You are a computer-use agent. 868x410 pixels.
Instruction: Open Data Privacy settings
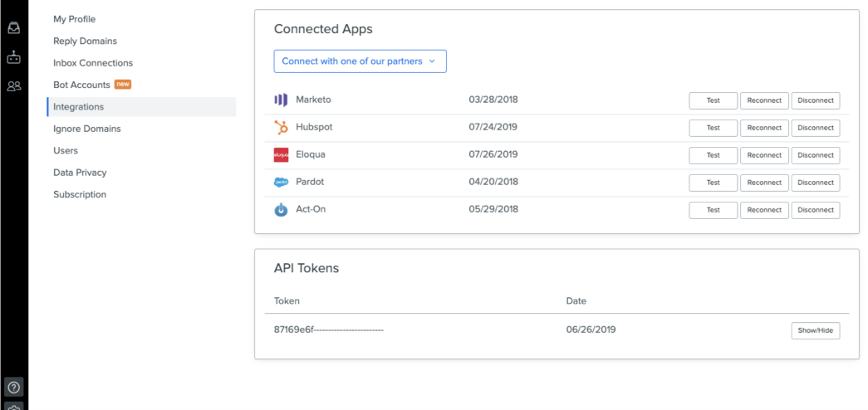(80, 173)
